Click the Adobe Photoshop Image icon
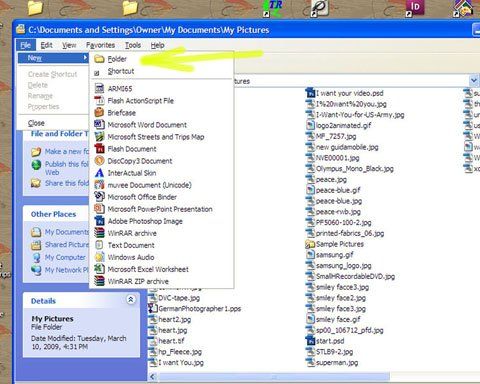 point(99,221)
